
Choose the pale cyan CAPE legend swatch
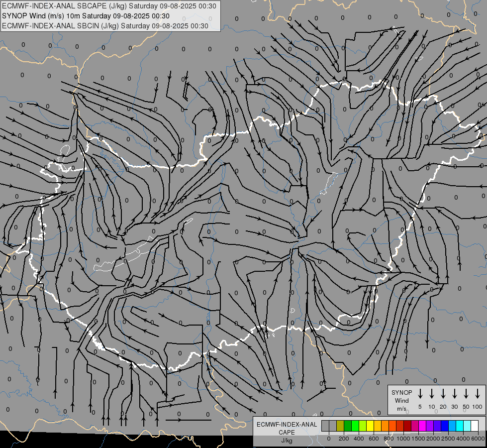pyautogui.click(x=467, y=426)
